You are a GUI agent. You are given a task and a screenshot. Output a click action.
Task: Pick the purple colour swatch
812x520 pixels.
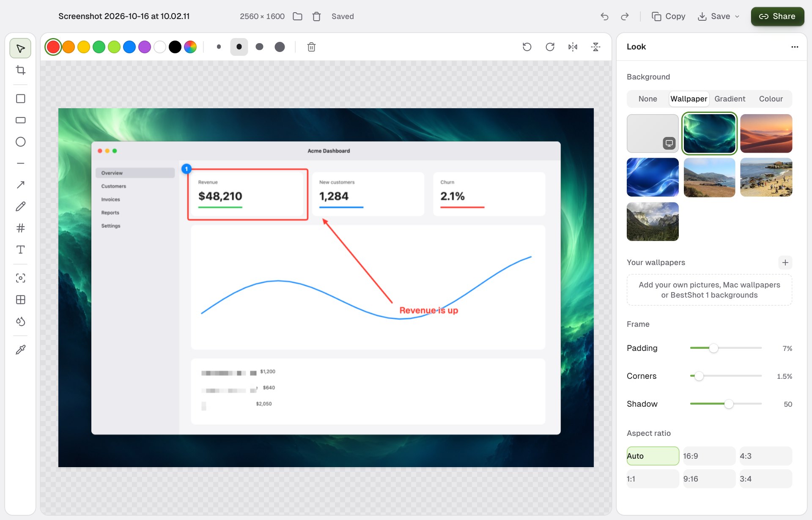pos(145,47)
